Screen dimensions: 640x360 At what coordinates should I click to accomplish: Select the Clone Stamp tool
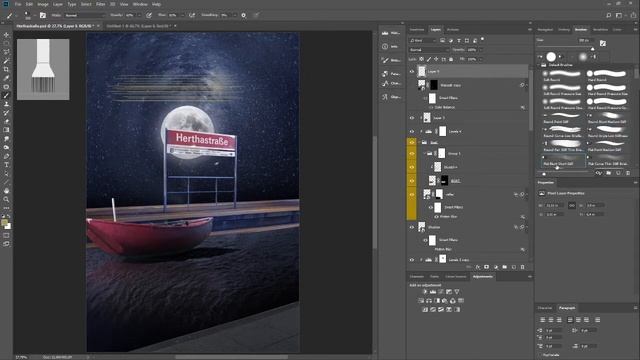[x=6, y=104]
